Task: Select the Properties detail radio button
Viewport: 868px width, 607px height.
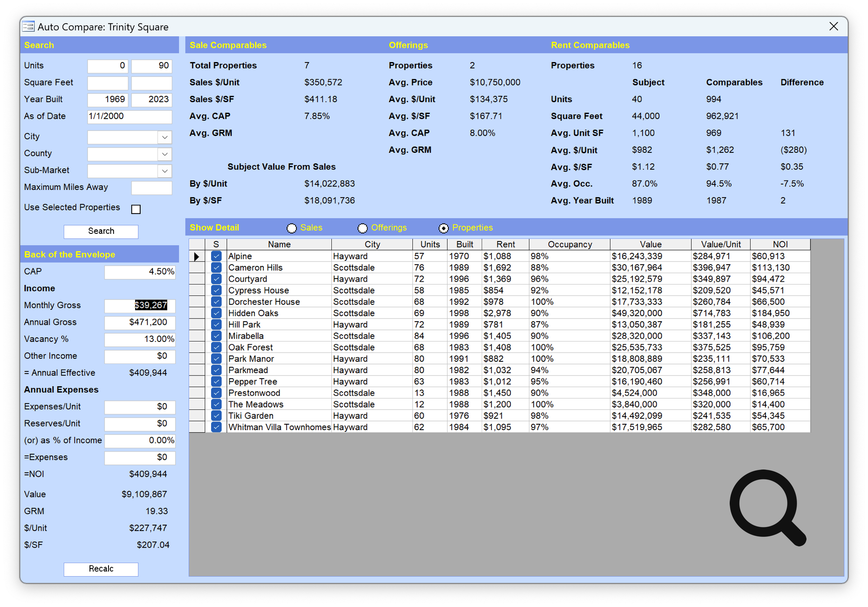Action: click(x=444, y=228)
